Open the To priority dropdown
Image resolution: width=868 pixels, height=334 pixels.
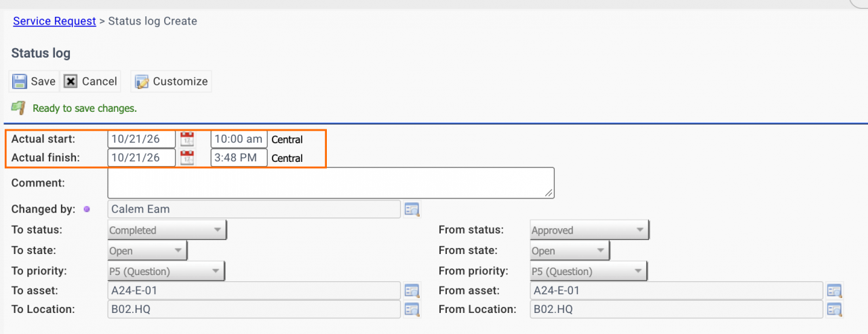click(166, 272)
